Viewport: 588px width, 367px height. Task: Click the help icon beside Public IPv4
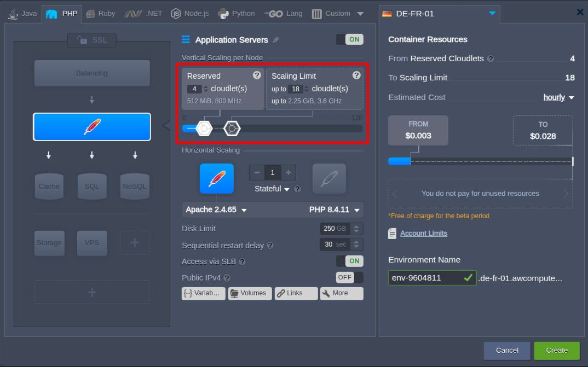227,278
